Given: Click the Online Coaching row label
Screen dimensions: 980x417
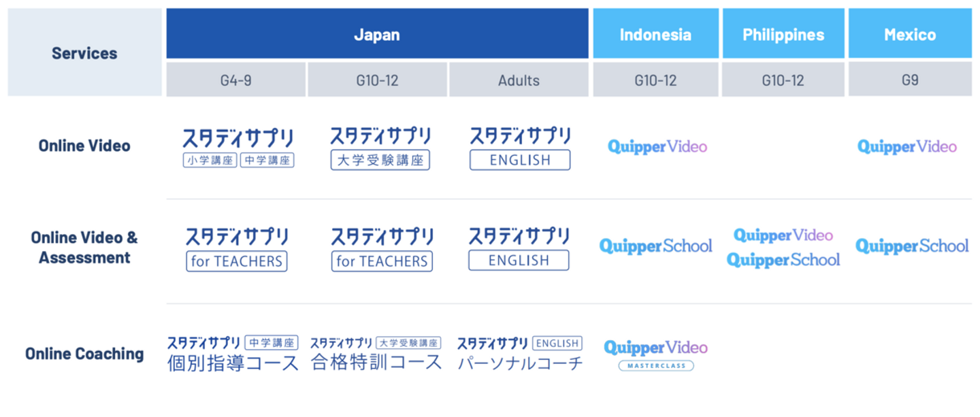Looking at the screenshot, I should pyautogui.click(x=84, y=354).
